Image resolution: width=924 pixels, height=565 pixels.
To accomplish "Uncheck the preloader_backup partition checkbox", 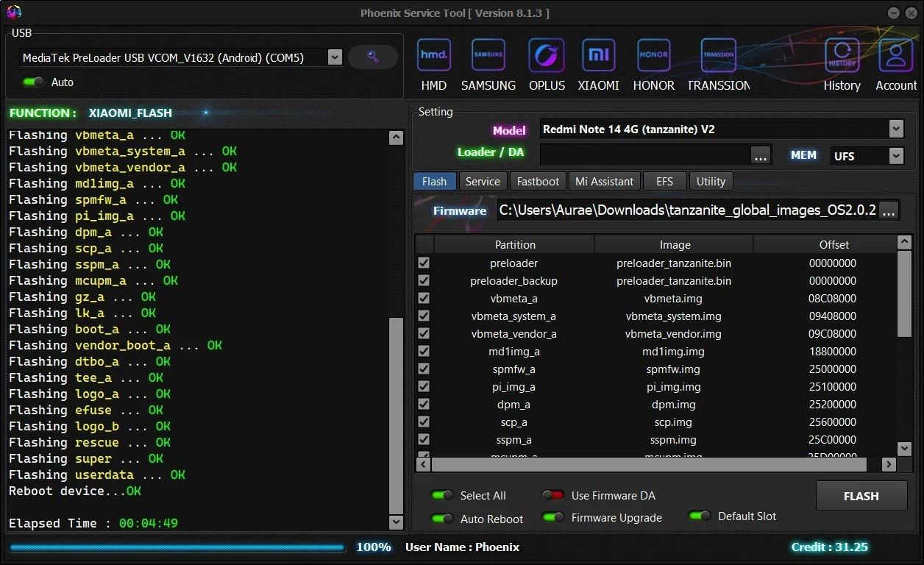I will tap(424, 280).
